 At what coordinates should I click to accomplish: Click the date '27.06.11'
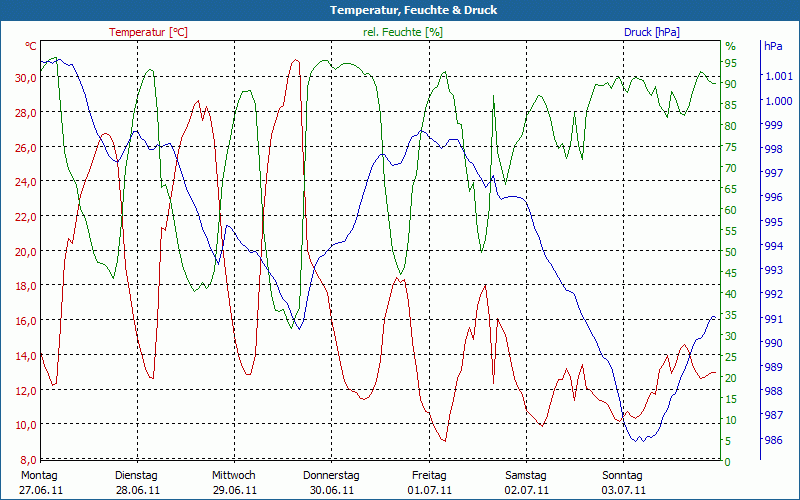coord(41,490)
